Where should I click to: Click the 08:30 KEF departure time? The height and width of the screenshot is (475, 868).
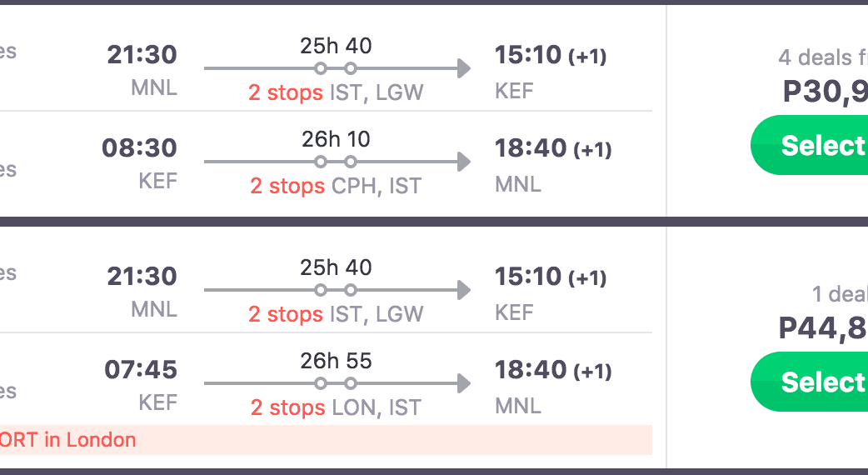coord(140,149)
